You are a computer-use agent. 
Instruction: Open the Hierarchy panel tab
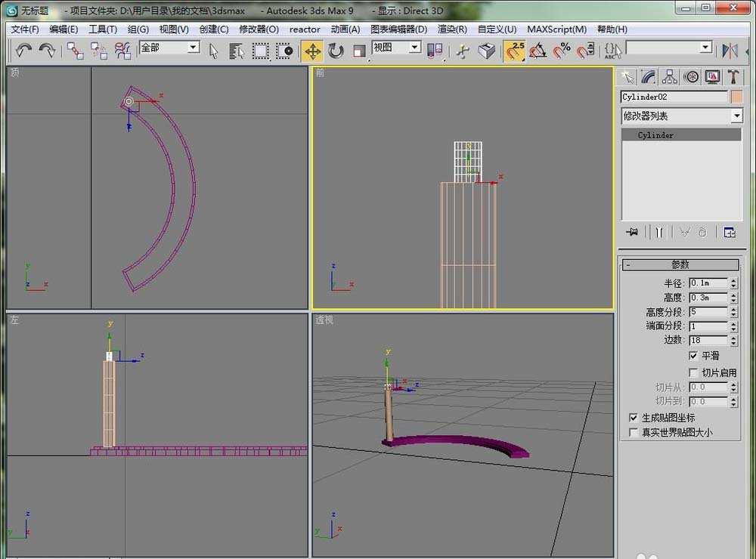click(x=669, y=76)
